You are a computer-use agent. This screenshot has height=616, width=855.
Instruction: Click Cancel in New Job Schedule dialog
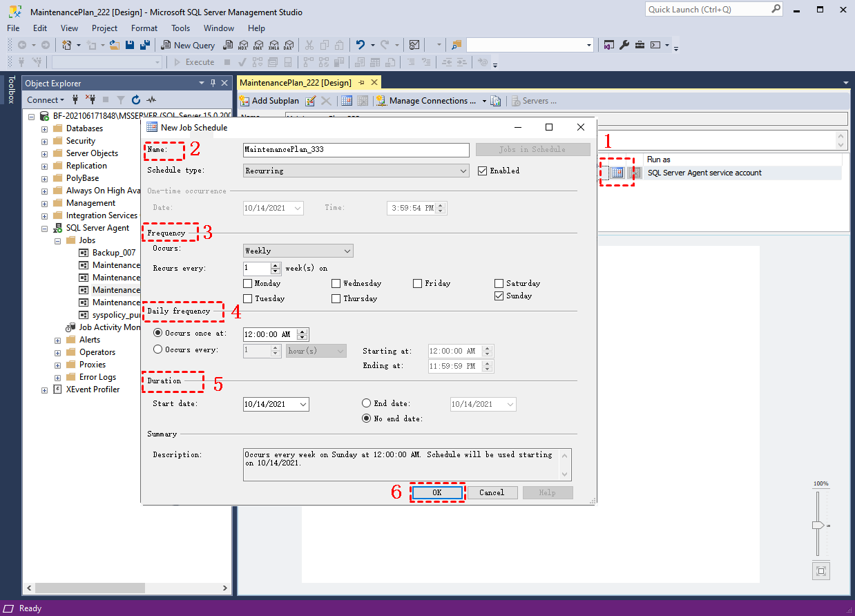[x=492, y=492]
